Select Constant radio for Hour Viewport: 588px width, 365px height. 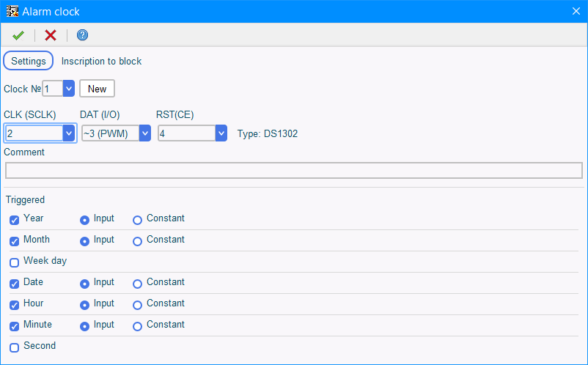point(137,305)
